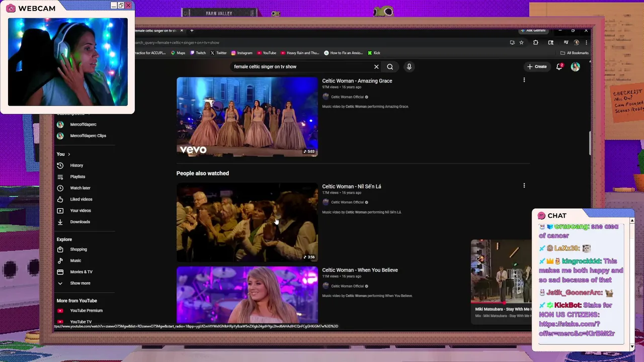Open Celtic Woman - Amazing Grace title

tap(357, 81)
